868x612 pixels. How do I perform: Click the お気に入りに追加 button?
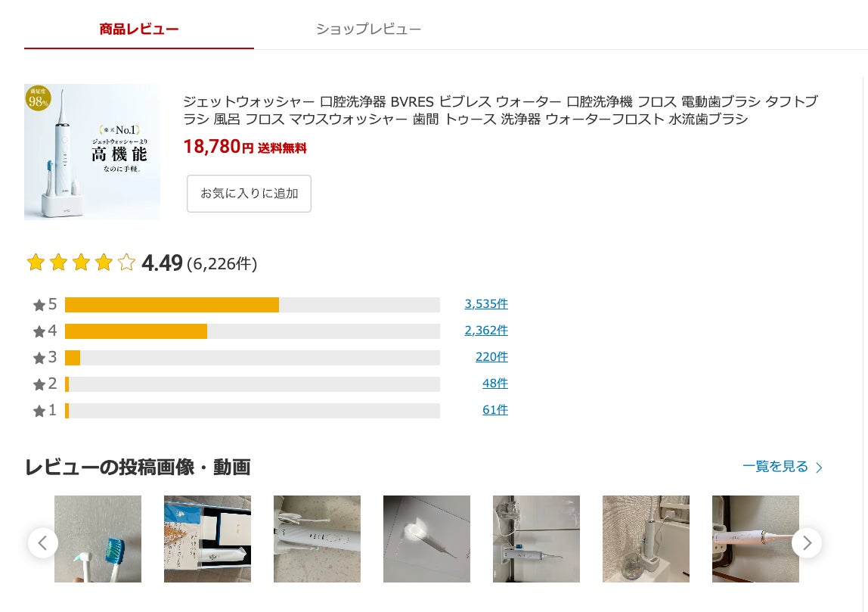249,194
